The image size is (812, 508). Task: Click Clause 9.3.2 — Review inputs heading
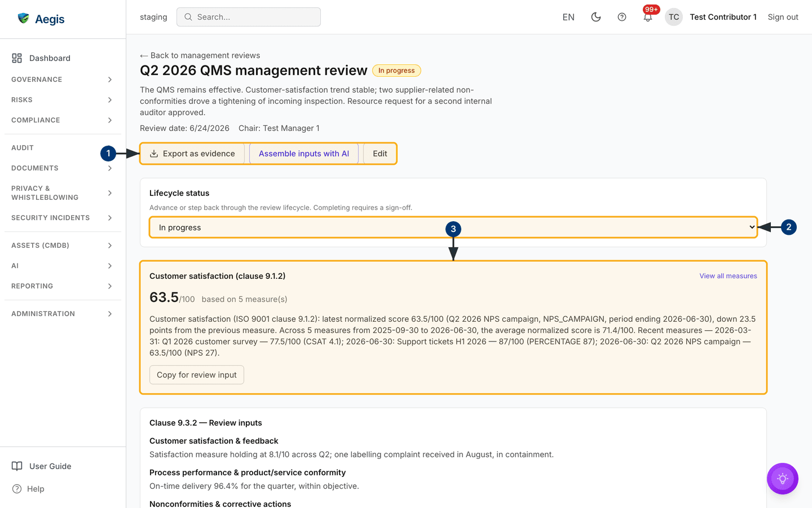click(x=206, y=423)
